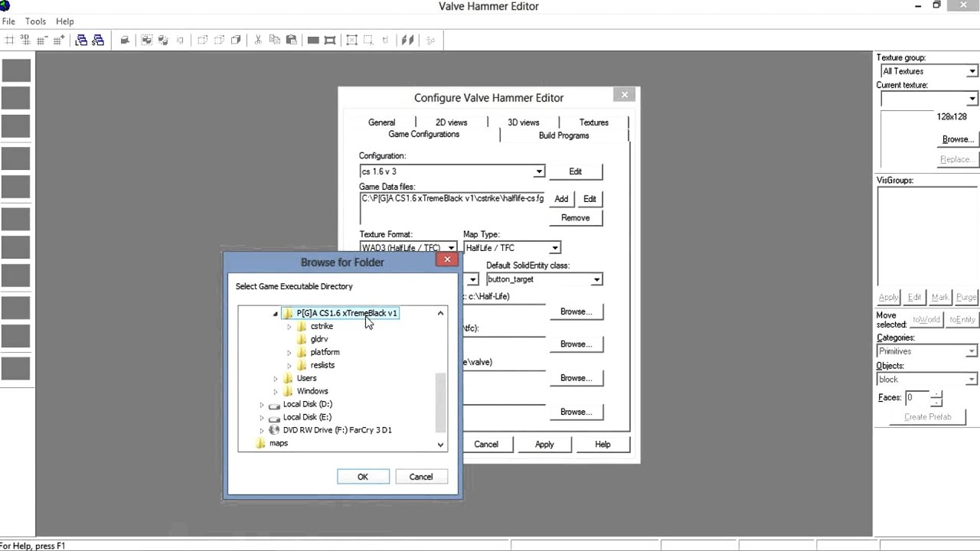Click the carve tool toolbar icon
Viewport: 980px width, 551px height.
click(125, 40)
